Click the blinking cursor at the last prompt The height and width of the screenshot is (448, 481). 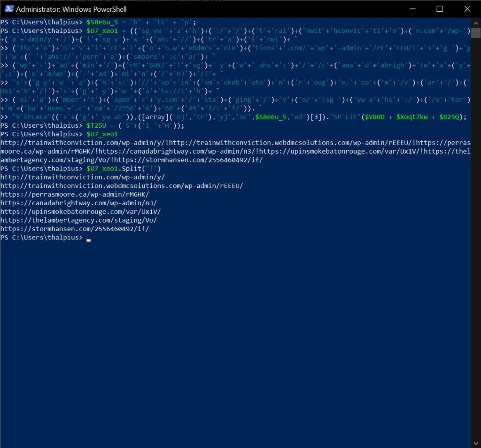88,239
